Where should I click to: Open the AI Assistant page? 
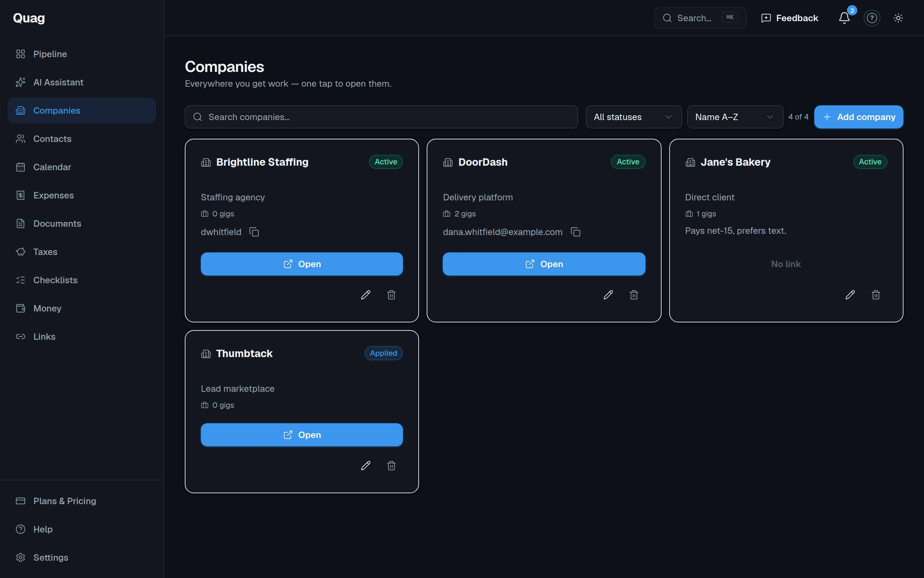point(82,82)
